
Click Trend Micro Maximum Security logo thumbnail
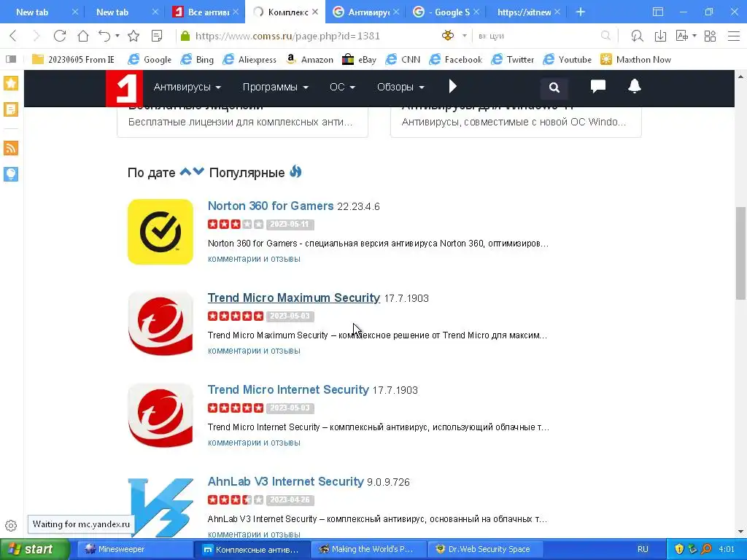click(160, 323)
